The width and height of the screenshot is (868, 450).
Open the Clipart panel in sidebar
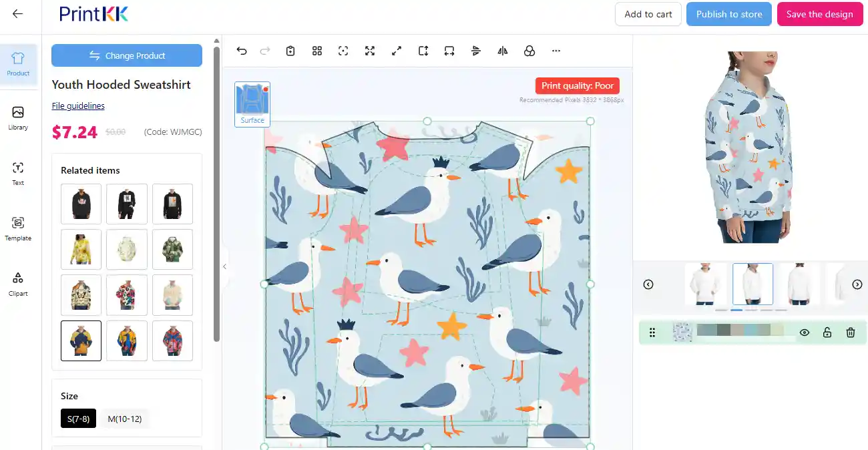tap(17, 286)
